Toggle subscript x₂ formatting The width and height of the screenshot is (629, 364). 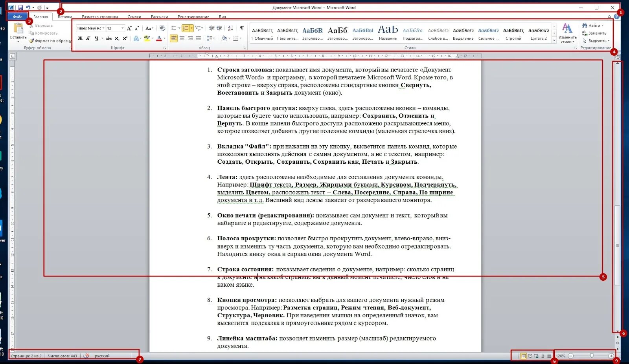(117, 38)
